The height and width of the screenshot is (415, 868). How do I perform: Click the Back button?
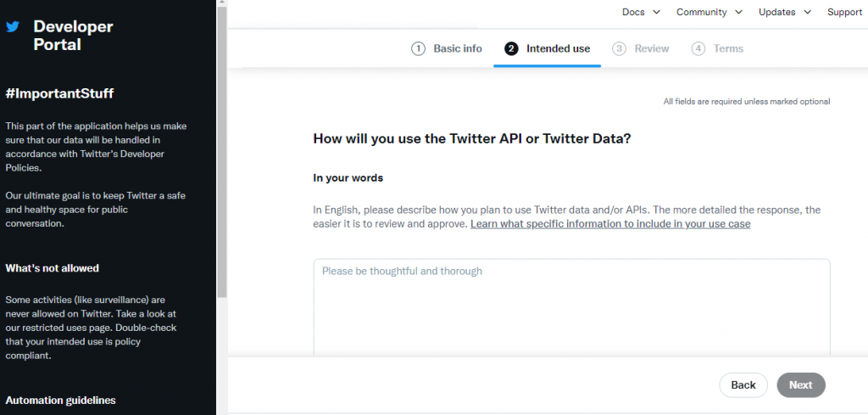click(743, 385)
